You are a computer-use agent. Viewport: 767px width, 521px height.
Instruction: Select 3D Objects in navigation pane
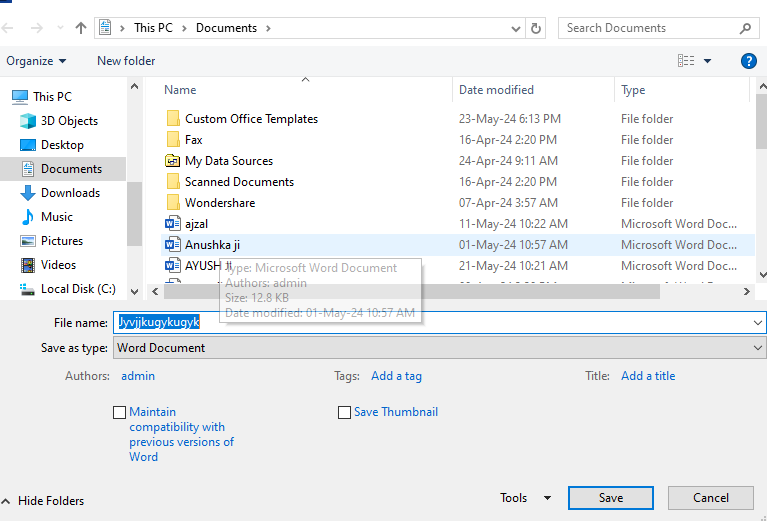click(x=69, y=121)
